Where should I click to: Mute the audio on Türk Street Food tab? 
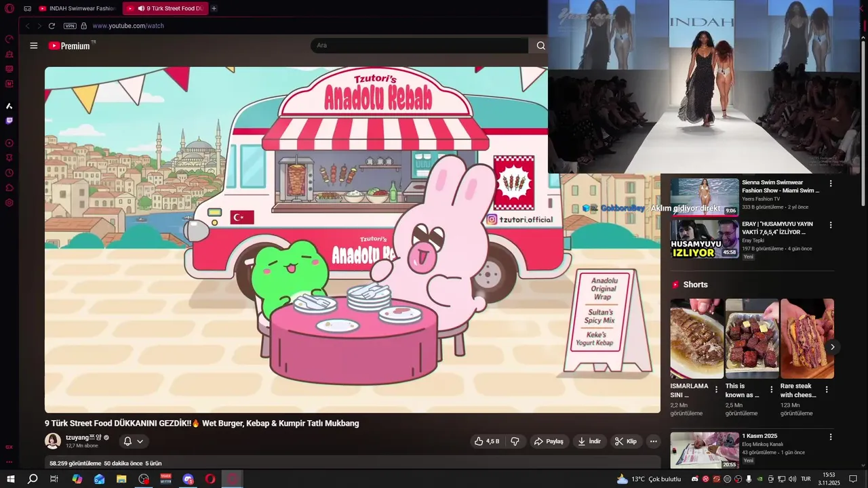point(141,9)
